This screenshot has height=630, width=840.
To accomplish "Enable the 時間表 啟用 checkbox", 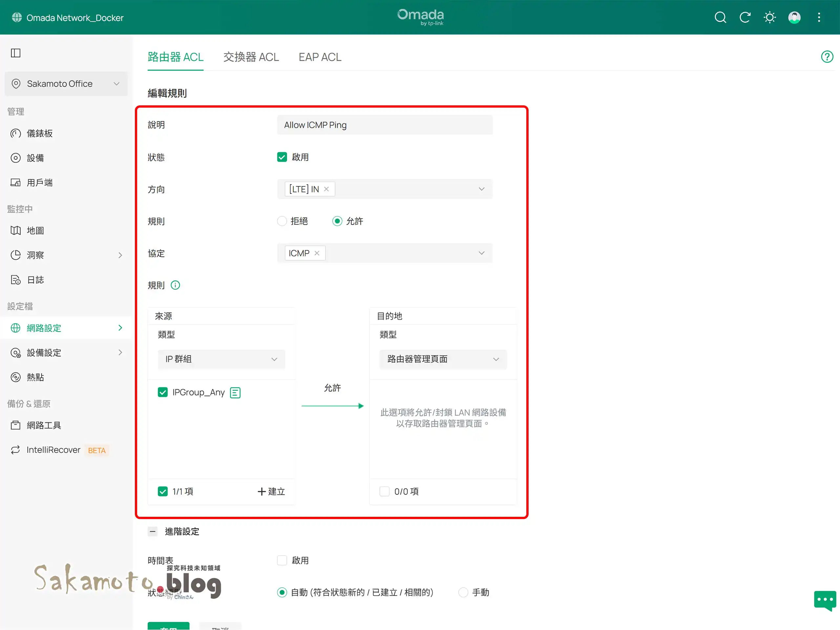I will [282, 560].
